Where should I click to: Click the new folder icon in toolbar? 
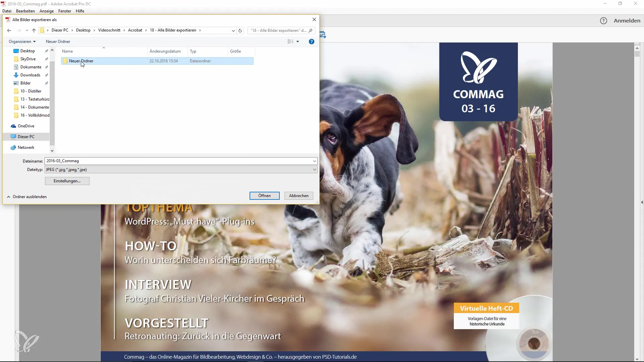(58, 41)
